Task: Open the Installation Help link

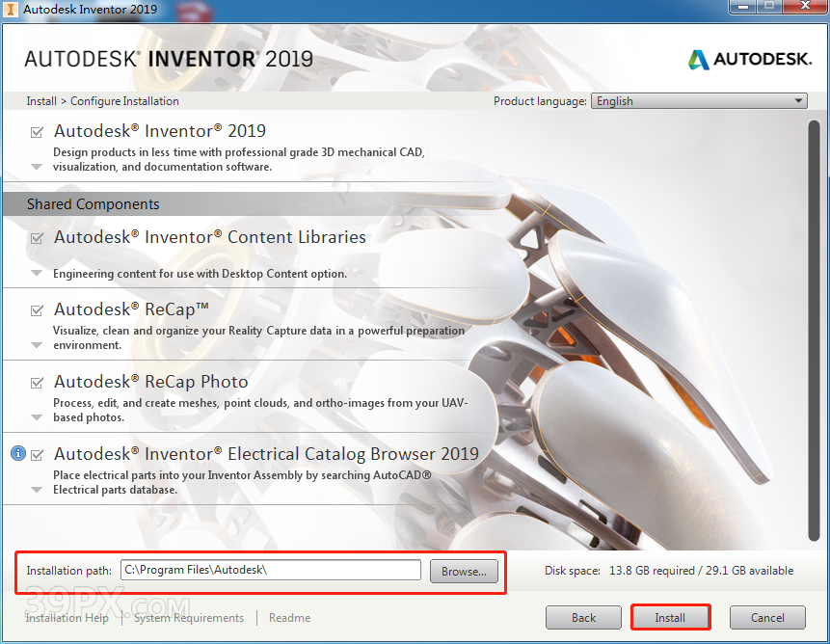Action: click(67, 618)
